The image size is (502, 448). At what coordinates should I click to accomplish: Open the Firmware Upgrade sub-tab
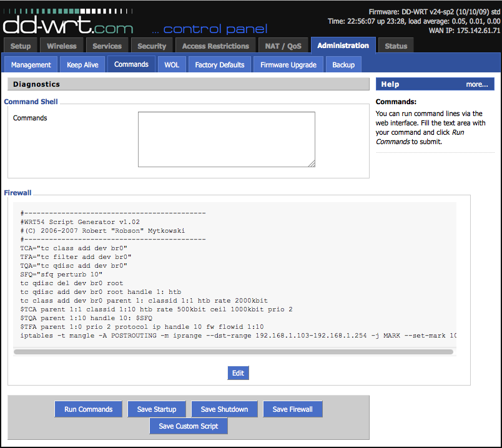(x=288, y=64)
